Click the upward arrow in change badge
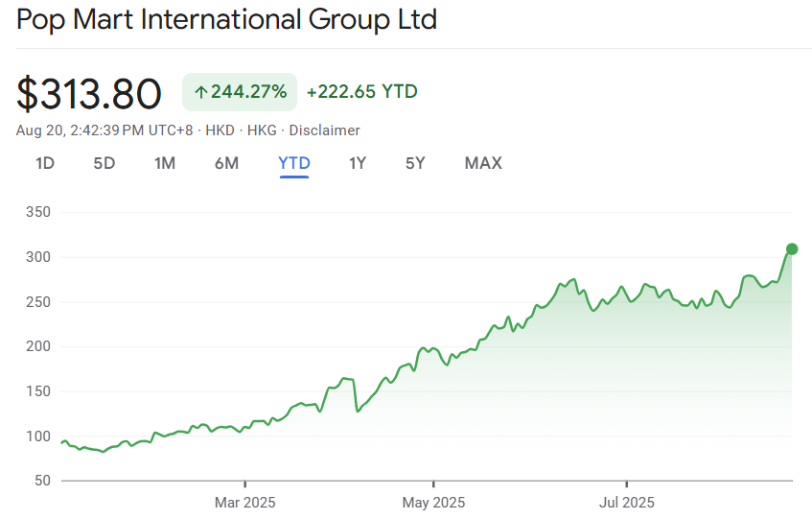The image size is (812, 519). pos(201,93)
